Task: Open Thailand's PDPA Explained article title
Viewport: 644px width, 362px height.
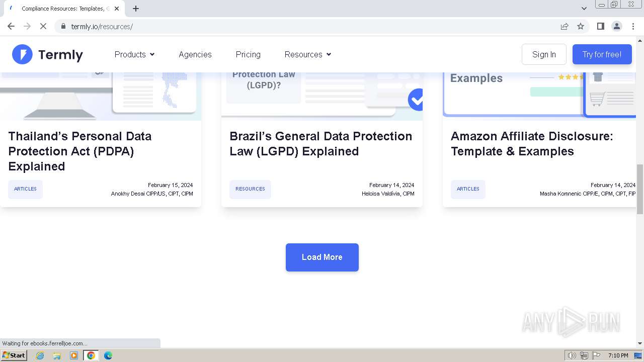Action: pos(79,151)
